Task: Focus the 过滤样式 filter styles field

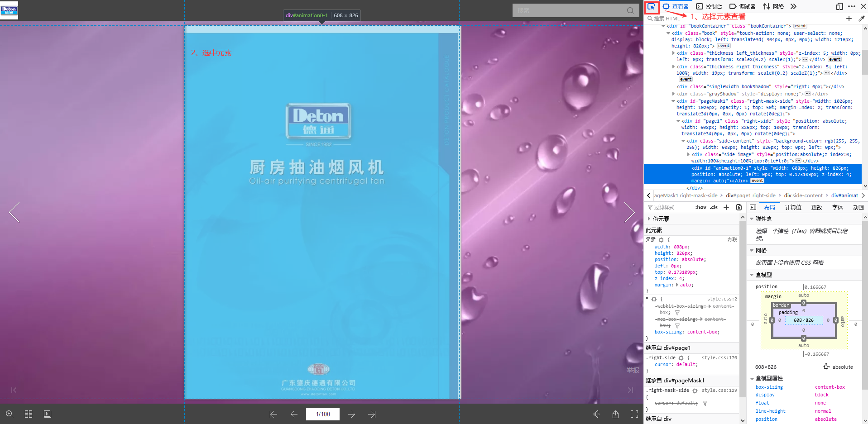Action: (668, 207)
